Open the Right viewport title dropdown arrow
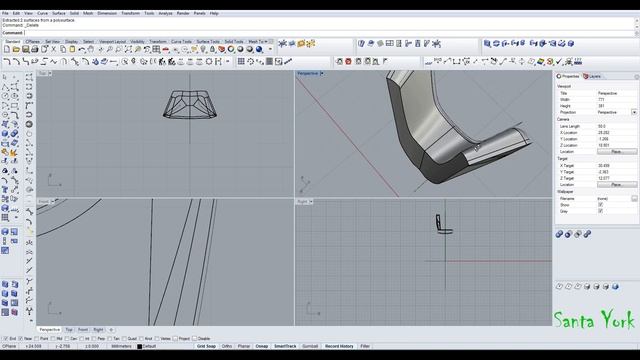 point(311,202)
